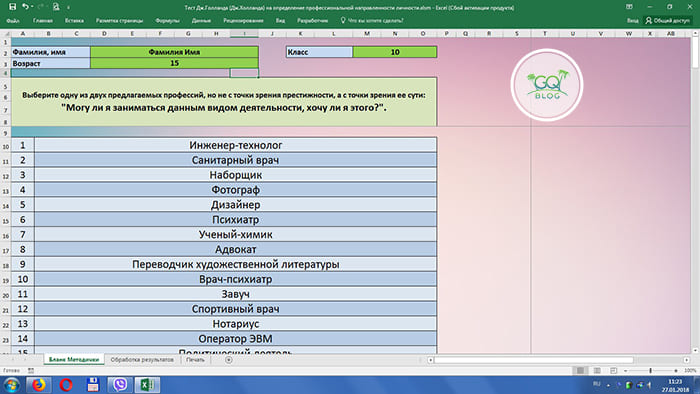
Task: Open the Формулы ribbon tab
Action: [x=167, y=21]
